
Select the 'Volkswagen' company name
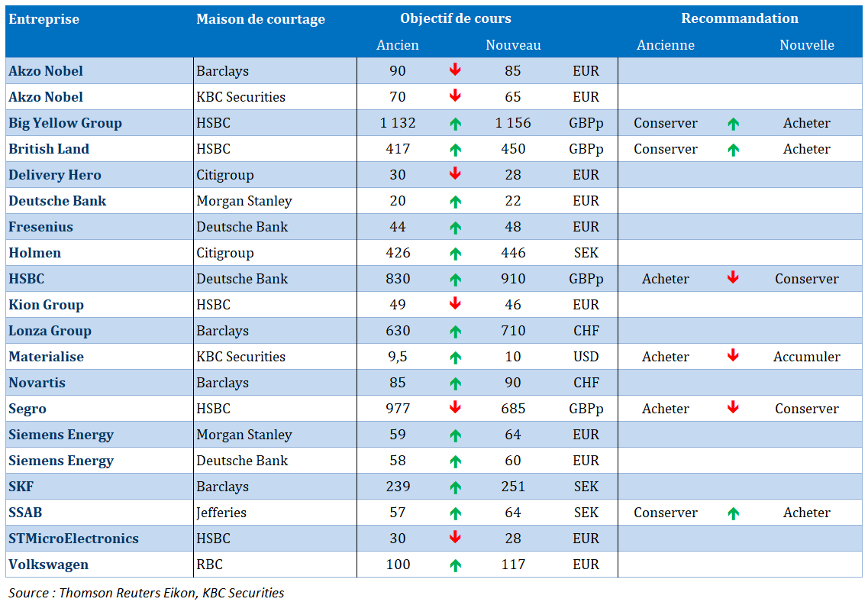tap(48, 565)
